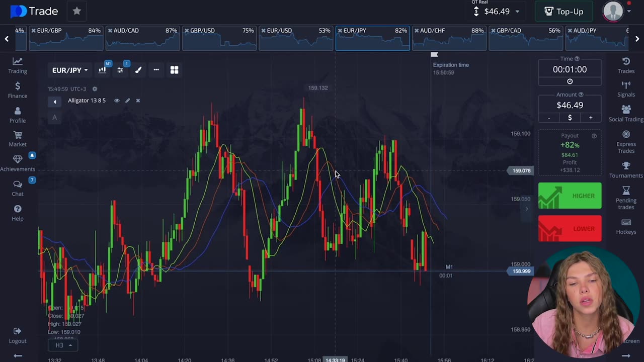This screenshot has height=362, width=644.
Task: Remove the Alligator indicator
Action: [138, 101]
